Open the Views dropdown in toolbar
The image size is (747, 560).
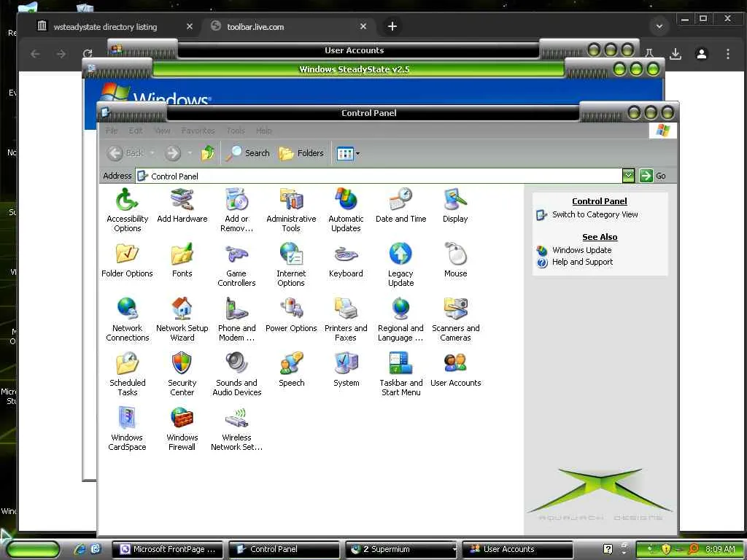[348, 153]
